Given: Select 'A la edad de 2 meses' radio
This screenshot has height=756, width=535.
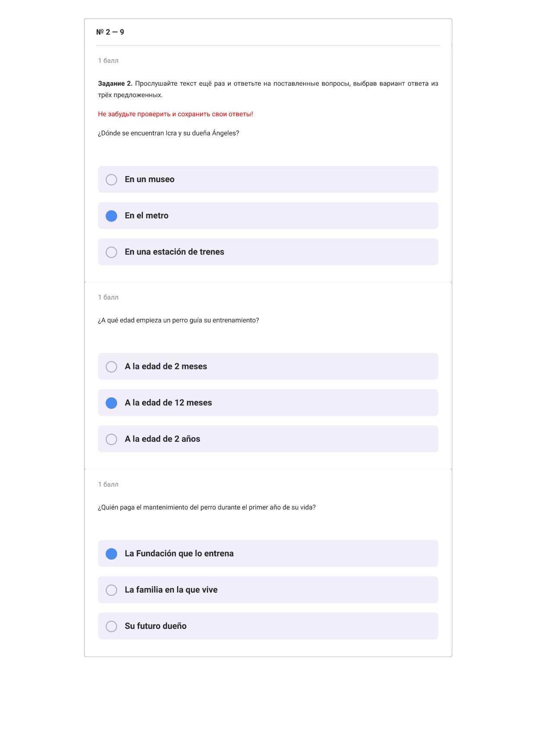Looking at the screenshot, I should 111,367.
